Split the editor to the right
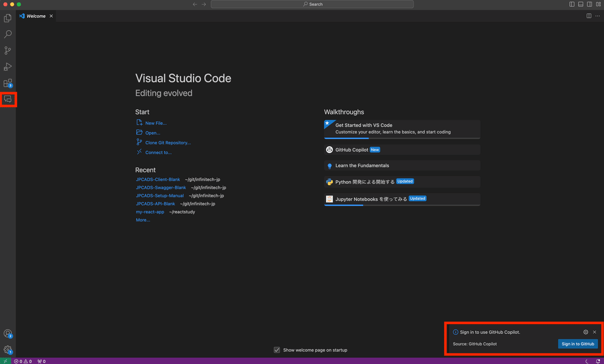 tap(589, 16)
